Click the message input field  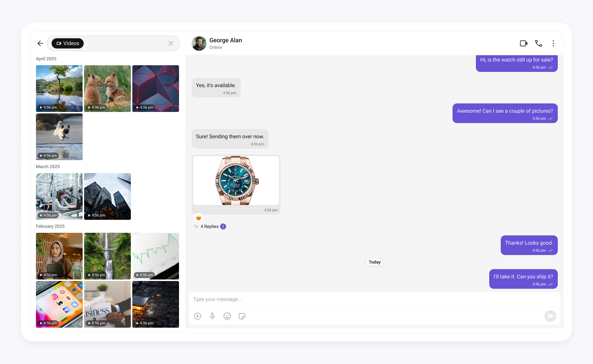374,300
